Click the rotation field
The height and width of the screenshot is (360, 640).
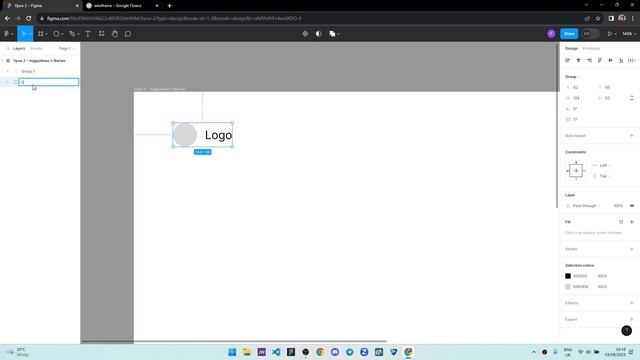[x=578, y=109]
